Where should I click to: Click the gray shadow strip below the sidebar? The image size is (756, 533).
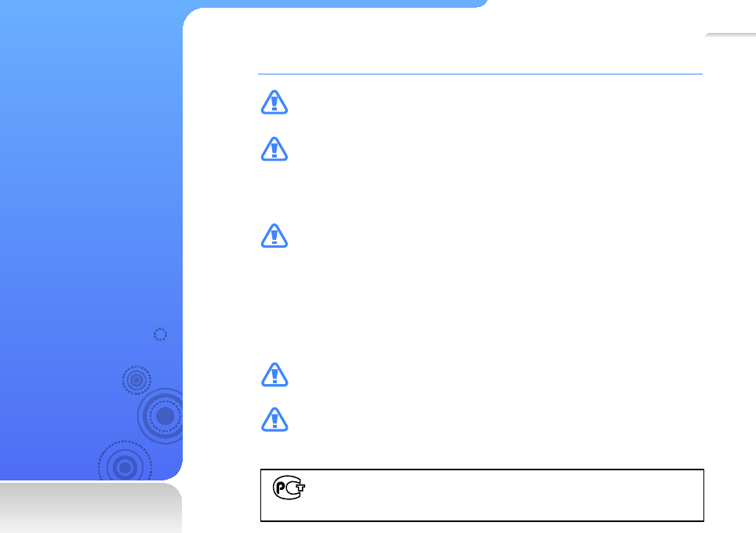coord(91,507)
